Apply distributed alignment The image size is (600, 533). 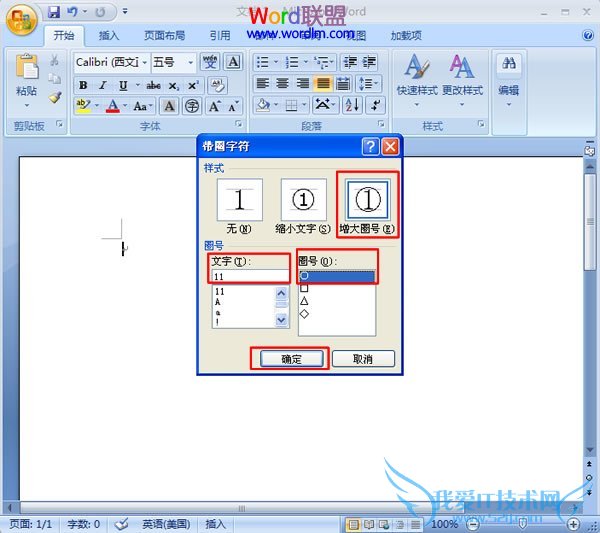click(x=343, y=83)
